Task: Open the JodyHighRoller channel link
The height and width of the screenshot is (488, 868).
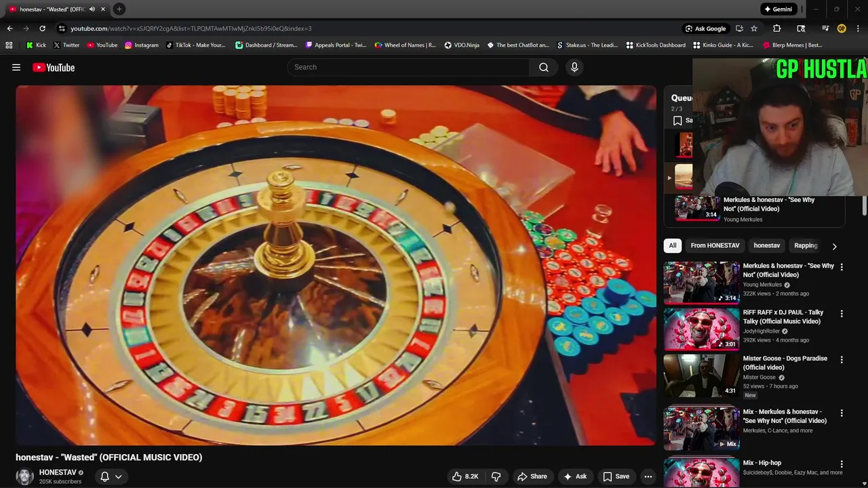Action: [762, 331]
